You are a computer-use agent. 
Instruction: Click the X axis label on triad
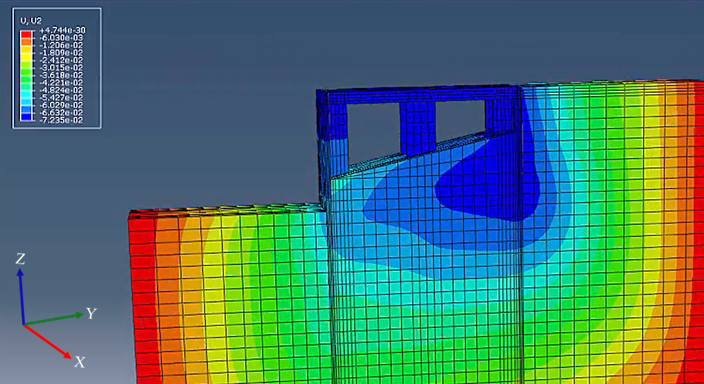(x=79, y=362)
